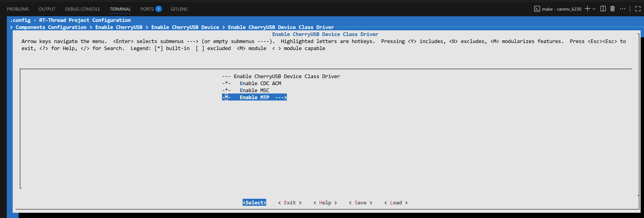Toggle the Enable MSC option
This screenshot has height=218, width=644.
[x=254, y=90]
